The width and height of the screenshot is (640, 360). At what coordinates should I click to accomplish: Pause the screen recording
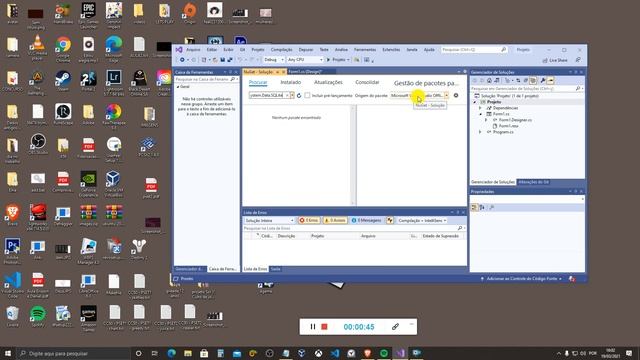(x=313, y=327)
